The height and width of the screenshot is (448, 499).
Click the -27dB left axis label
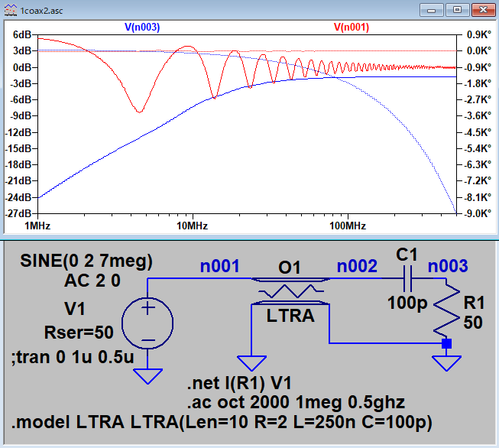click(18, 213)
